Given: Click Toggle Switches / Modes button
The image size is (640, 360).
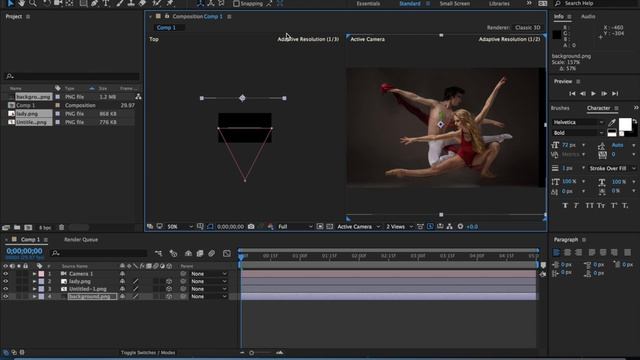Looking at the screenshot, I should (148, 353).
